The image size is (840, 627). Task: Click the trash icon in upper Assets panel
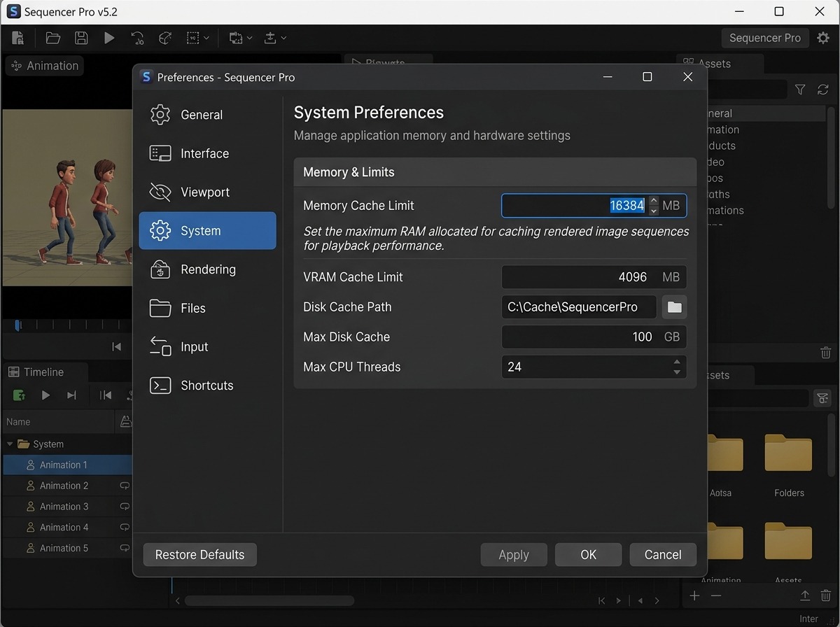[825, 353]
